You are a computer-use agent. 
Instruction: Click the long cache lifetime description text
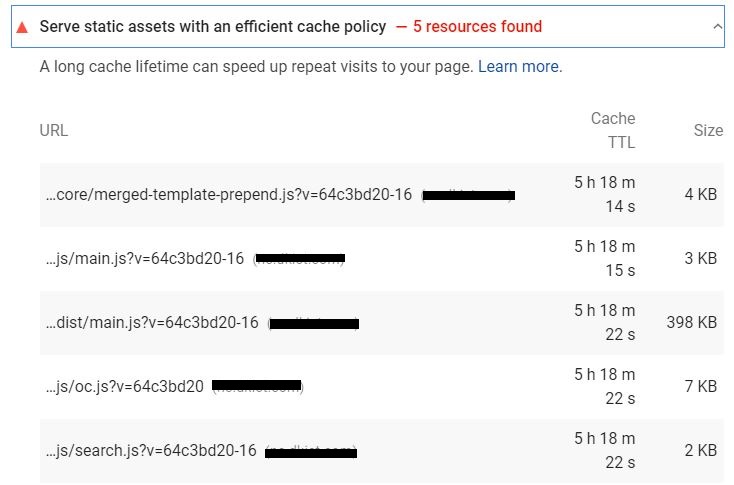click(257, 66)
